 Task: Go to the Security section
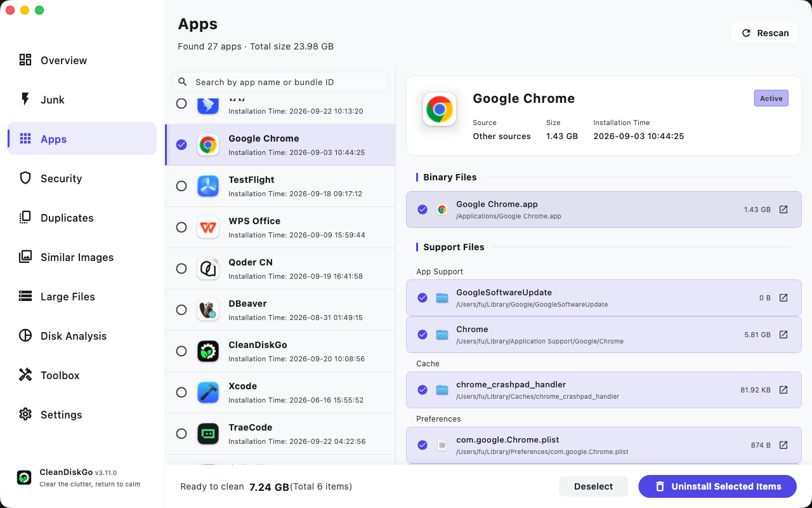[x=82, y=178]
